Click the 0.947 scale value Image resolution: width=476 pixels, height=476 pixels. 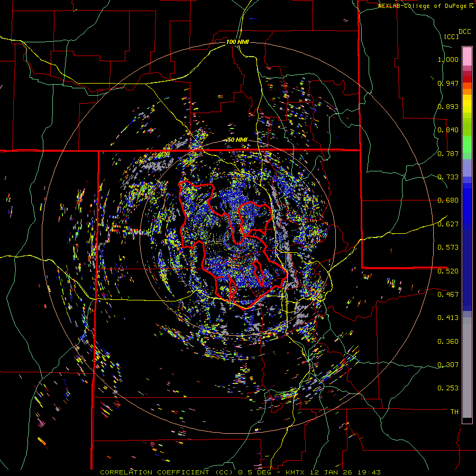[x=448, y=83]
